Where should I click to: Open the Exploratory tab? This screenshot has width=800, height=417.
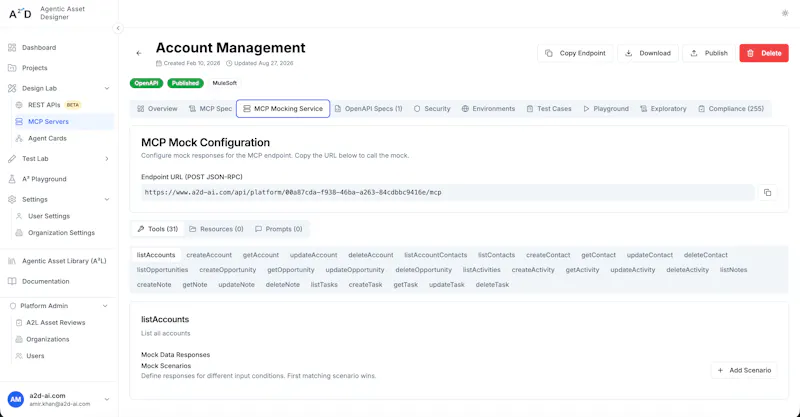tap(663, 109)
